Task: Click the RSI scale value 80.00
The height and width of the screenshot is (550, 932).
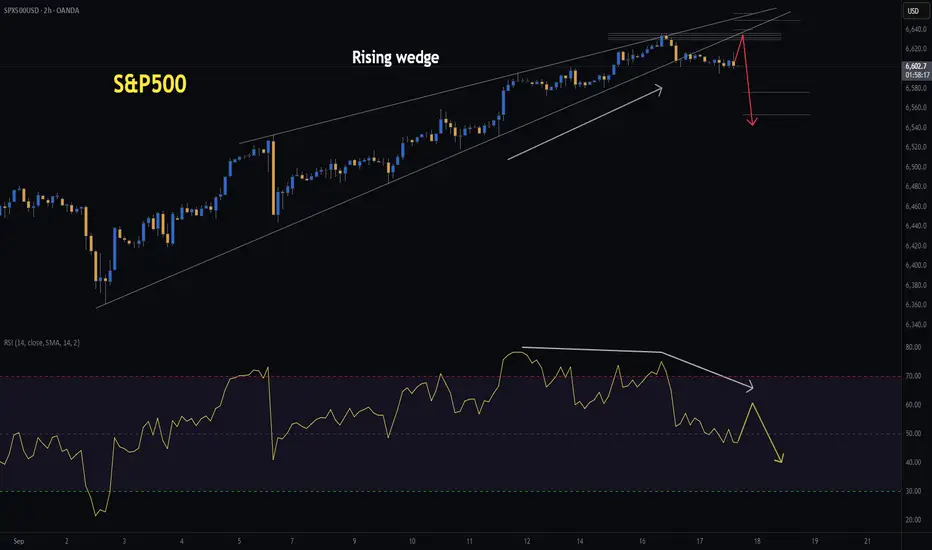Action: [x=913, y=347]
